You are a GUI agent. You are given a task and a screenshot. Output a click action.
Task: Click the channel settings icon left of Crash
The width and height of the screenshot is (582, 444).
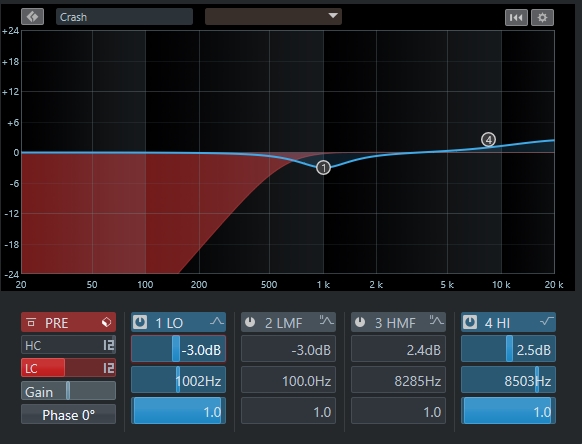(x=33, y=17)
